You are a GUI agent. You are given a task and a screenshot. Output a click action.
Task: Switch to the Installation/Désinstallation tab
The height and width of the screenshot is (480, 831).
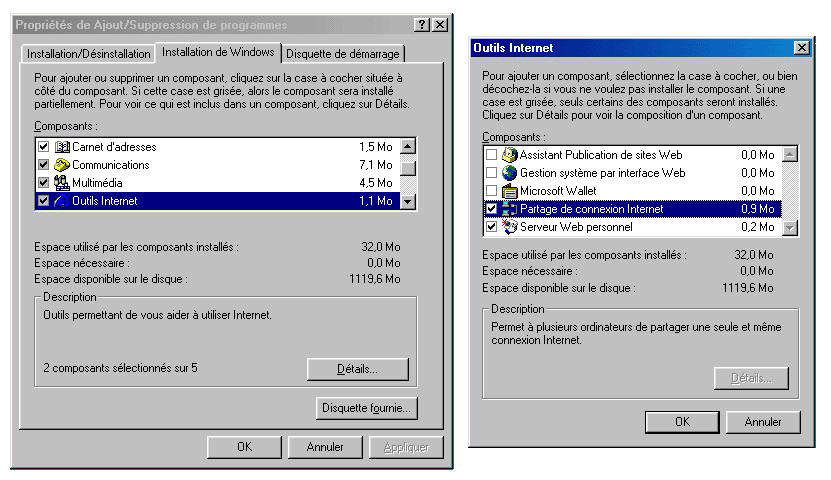(x=89, y=54)
